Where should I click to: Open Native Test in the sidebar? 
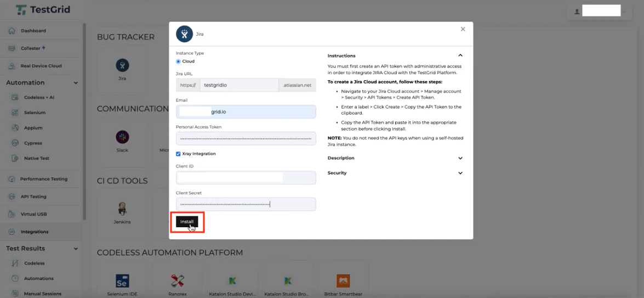pyautogui.click(x=37, y=158)
